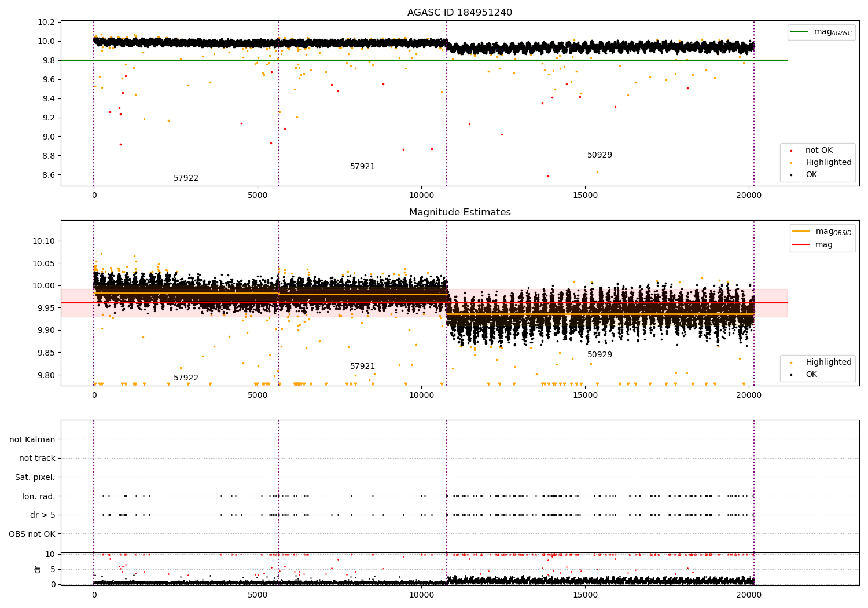
Task: Click the 'Magnitude Estimates' subplot title
Action: 459,212
